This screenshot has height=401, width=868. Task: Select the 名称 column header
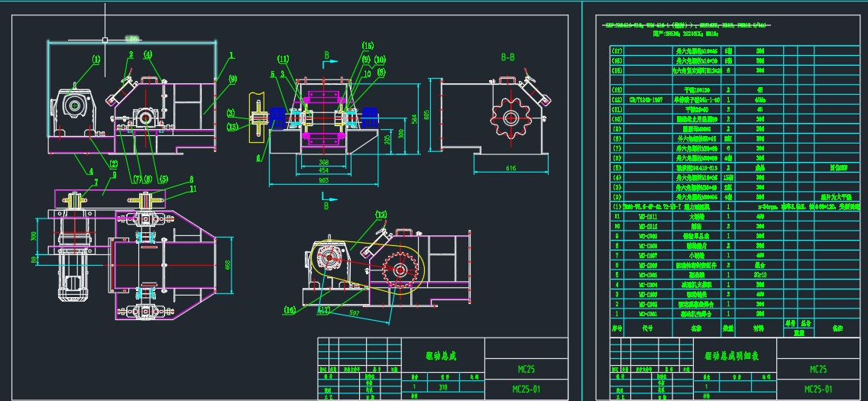click(696, 328)
